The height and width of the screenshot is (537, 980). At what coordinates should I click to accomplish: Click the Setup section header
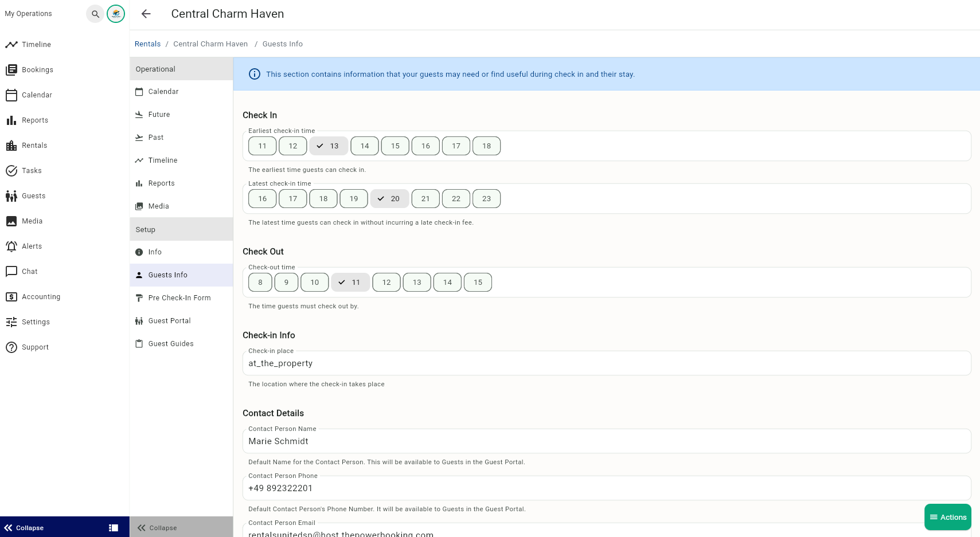pos(181,229)
